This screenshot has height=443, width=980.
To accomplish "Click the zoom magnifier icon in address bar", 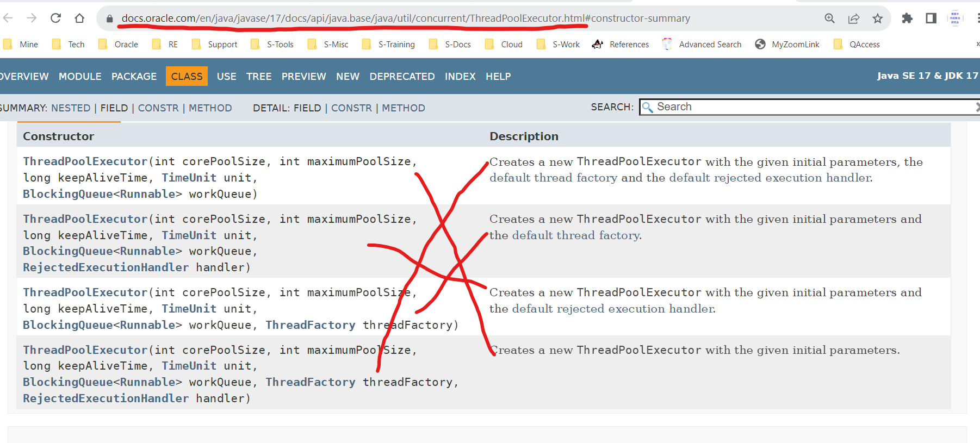I will point(829,18).
